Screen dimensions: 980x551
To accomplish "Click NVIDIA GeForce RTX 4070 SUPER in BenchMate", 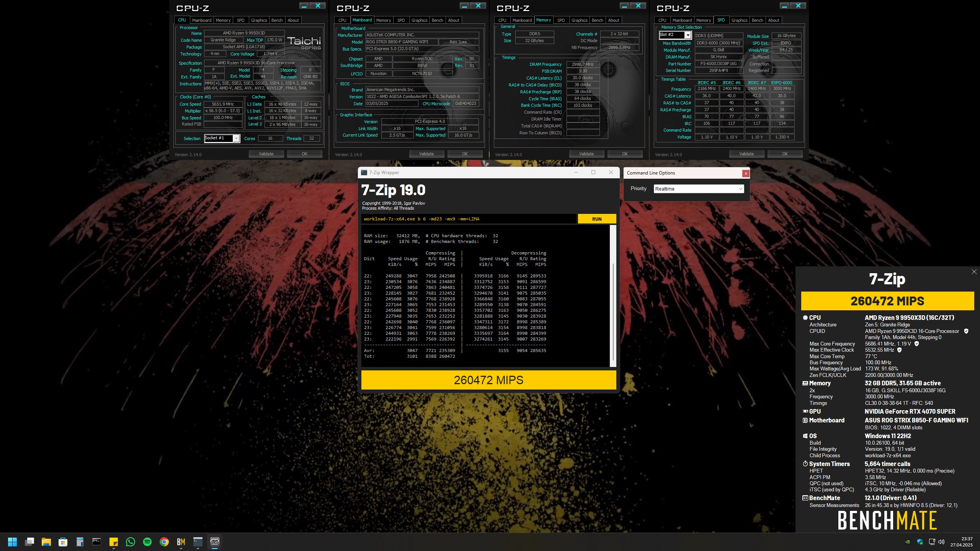I will click(x=910, y=411).
